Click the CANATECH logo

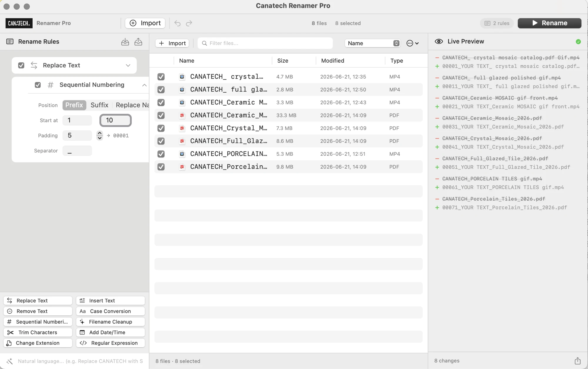coord(19,23)
